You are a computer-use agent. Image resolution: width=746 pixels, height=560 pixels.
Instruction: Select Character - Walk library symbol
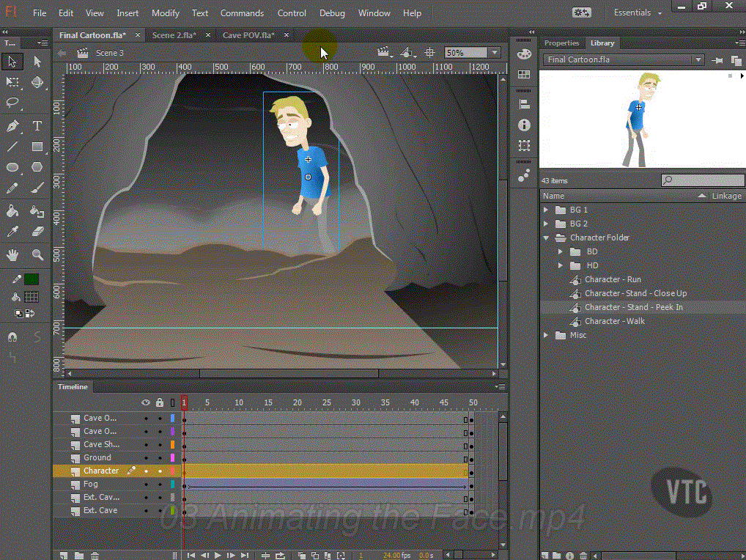point(614,321)
